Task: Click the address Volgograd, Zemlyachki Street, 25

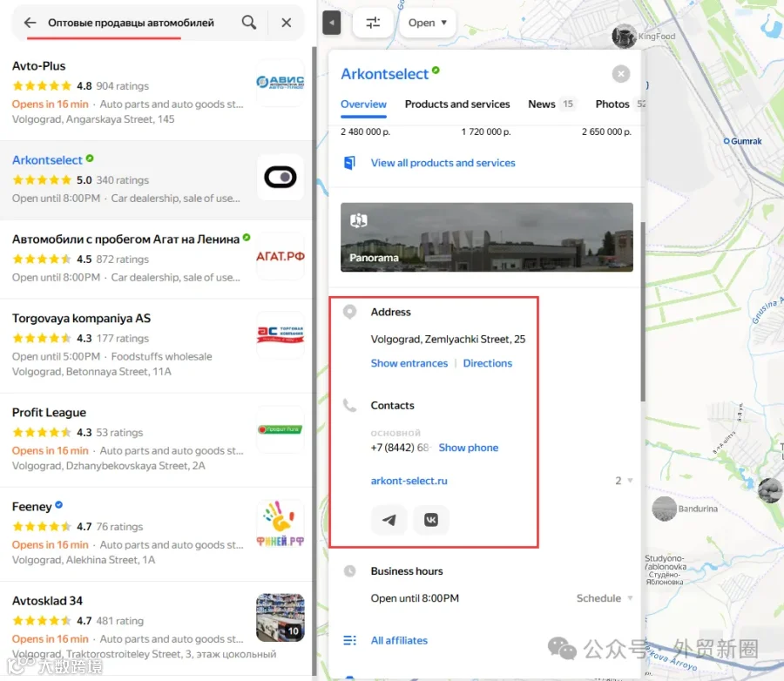Action: pyautogui.click(x=448, y=339)
